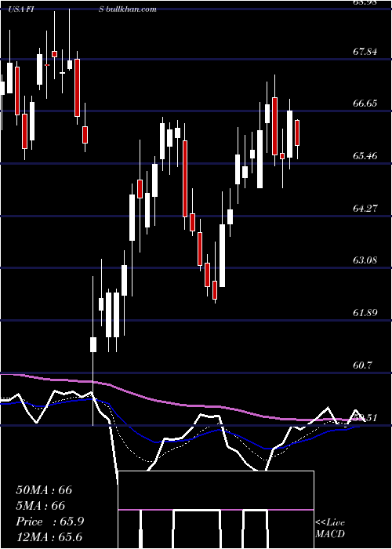The image size is (392, 549).
Task: Click the USA FI symbol title
Action: pos(21,9)
